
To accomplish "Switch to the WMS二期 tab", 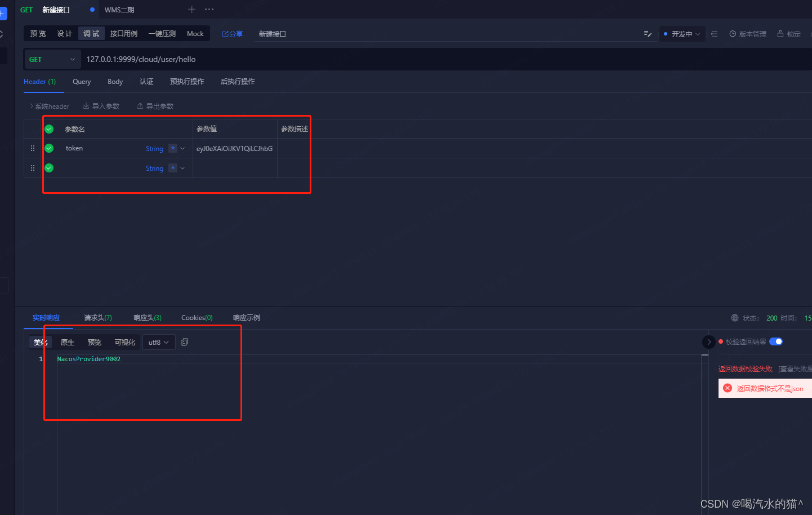I will (x=119, y=10).
